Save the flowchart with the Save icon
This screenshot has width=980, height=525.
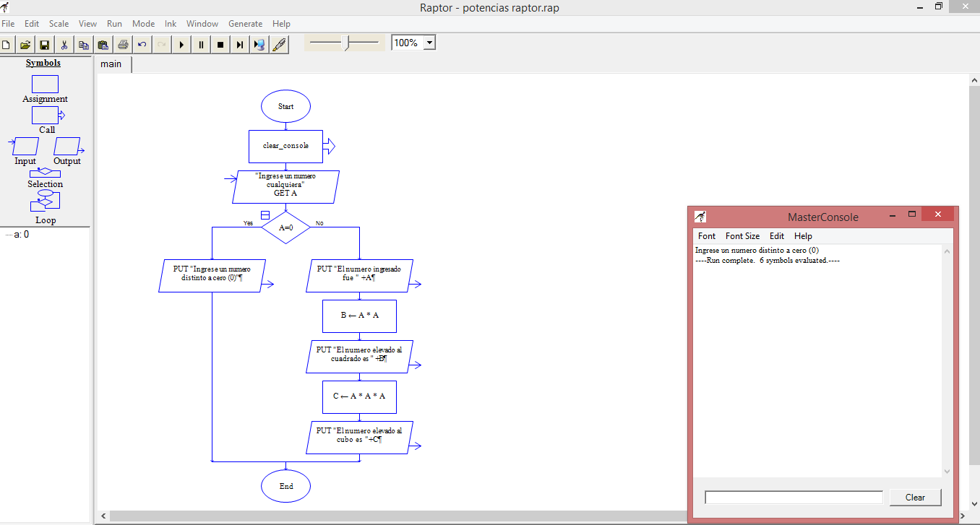click(x=44, y=44)
